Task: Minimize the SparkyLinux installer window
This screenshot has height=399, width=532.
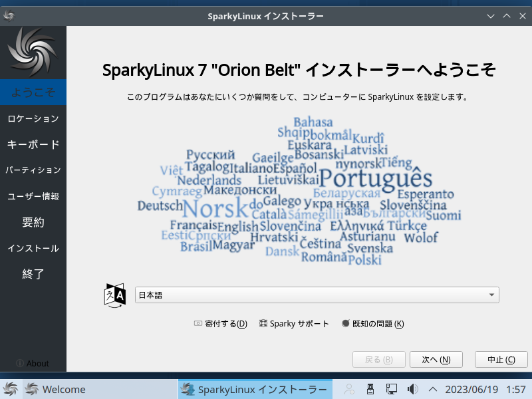Action: [x=491, y=16]
